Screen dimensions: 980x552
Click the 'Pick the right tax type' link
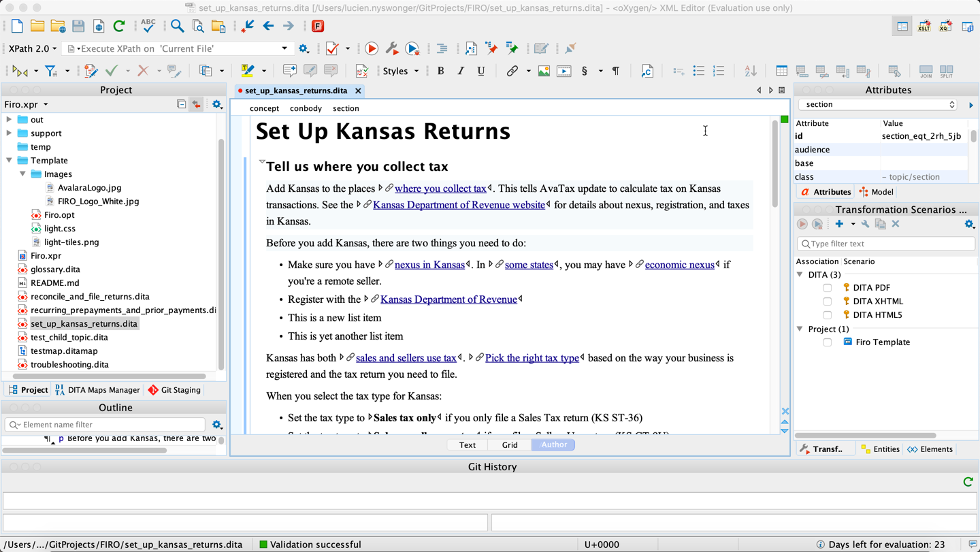click(x=532, y=358)
